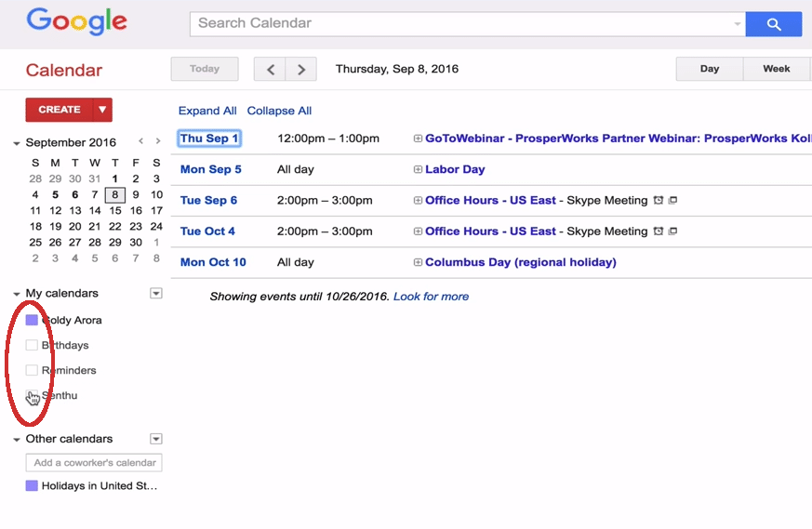Expand the Labor Day event

coord(418,169)
